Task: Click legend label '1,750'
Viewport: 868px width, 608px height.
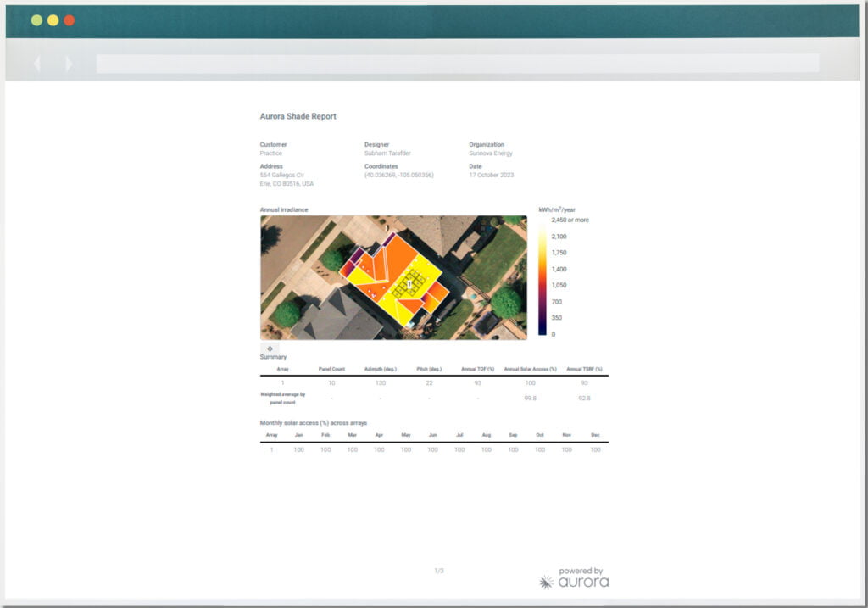Action: click(x=559, y=253)
